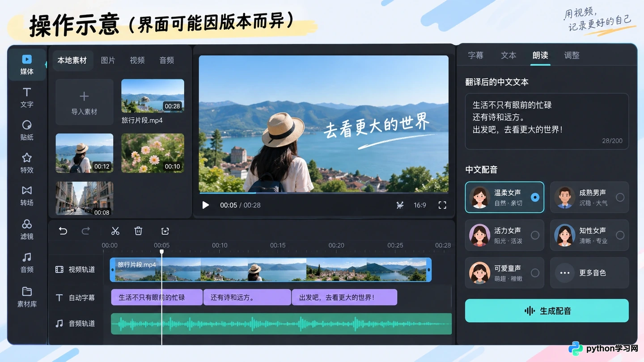
Task: Click the translated Chinese text box
Action: (x=547, y=121)
